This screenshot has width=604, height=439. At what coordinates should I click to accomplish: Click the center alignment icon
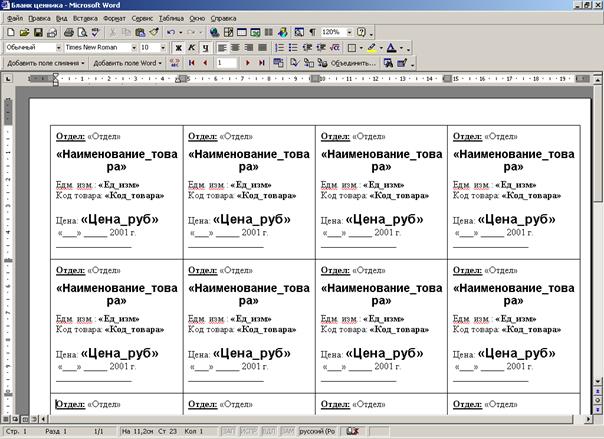[x=235, y=47]
